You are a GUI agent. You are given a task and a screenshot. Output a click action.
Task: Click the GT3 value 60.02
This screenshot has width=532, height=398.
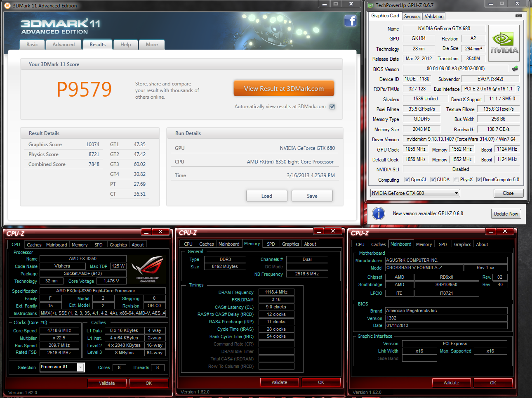click(x=139, y=164)
